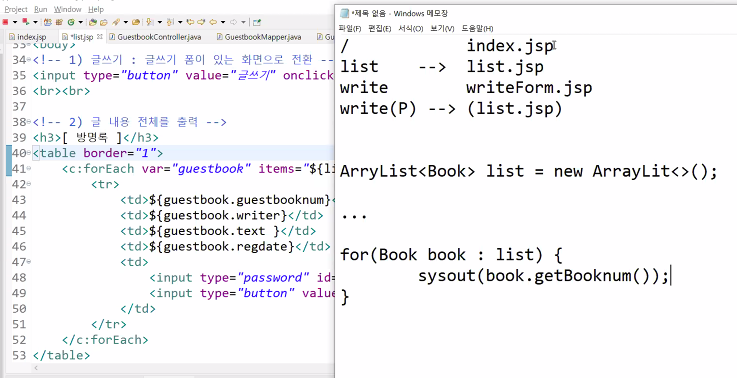The width and height of the screenshot is (737, 378).
Task: Click the yellow Back navigation arrow
Action: click(x=213, y=22)
